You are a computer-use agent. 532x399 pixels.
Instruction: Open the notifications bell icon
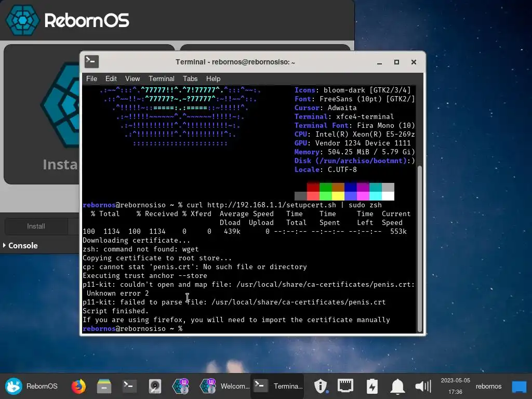397,386
